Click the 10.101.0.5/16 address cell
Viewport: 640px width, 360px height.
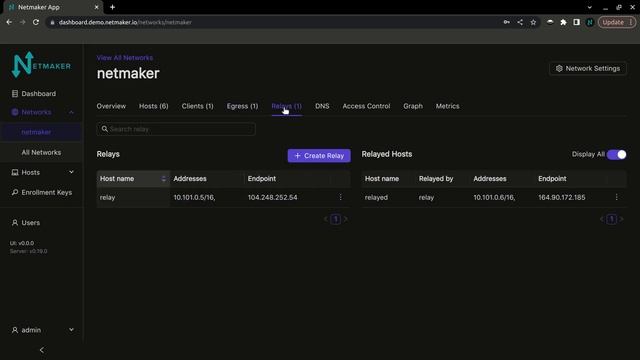194,198
